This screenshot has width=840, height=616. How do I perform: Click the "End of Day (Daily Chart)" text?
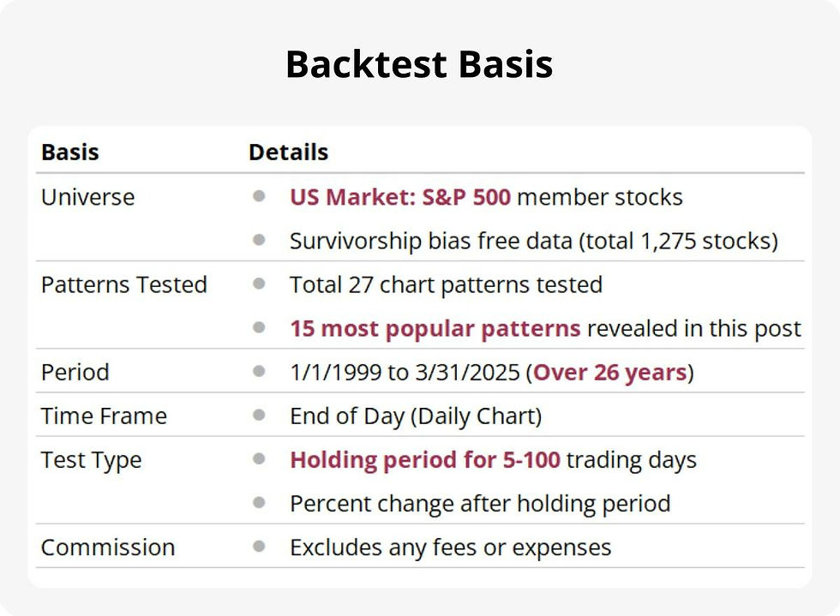tap(416, 416)
